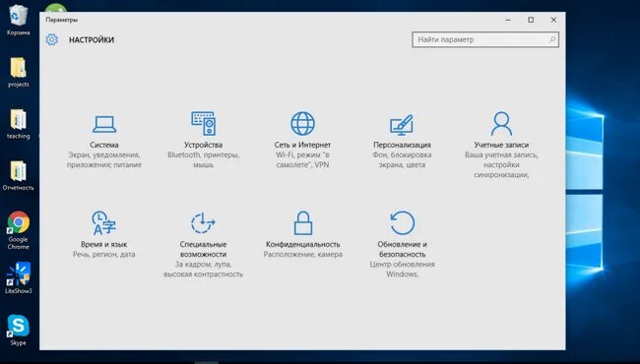Click the Параметры window title text
This screenshot has width=640, height=364.
(62, 20)
